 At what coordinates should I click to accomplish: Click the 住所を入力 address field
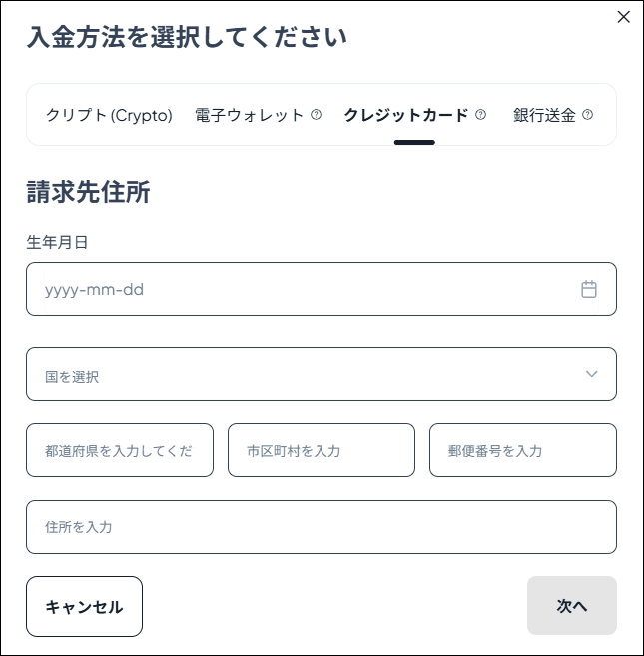point(321,527)
